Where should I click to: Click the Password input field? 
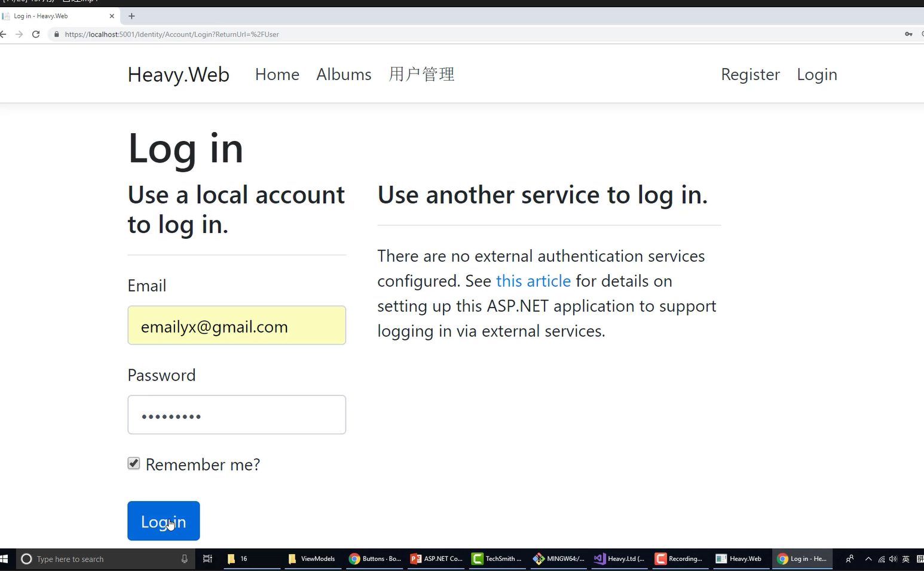(x=237, y=415)
